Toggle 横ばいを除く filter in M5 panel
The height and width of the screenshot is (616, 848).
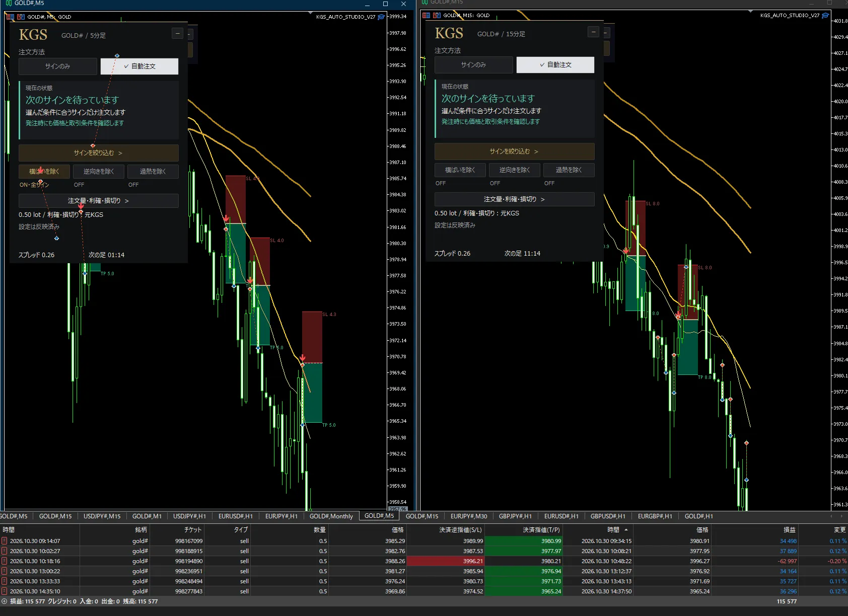tap(44, 172)
